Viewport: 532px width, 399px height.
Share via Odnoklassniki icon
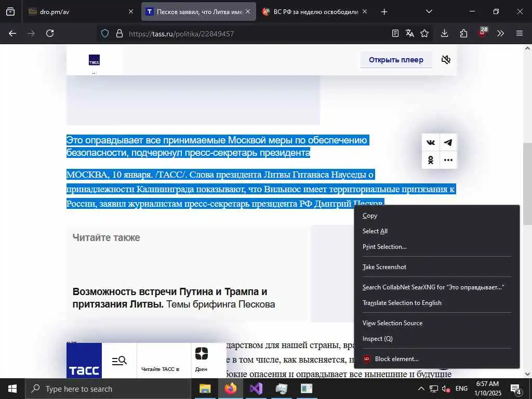tap(431, 160)
